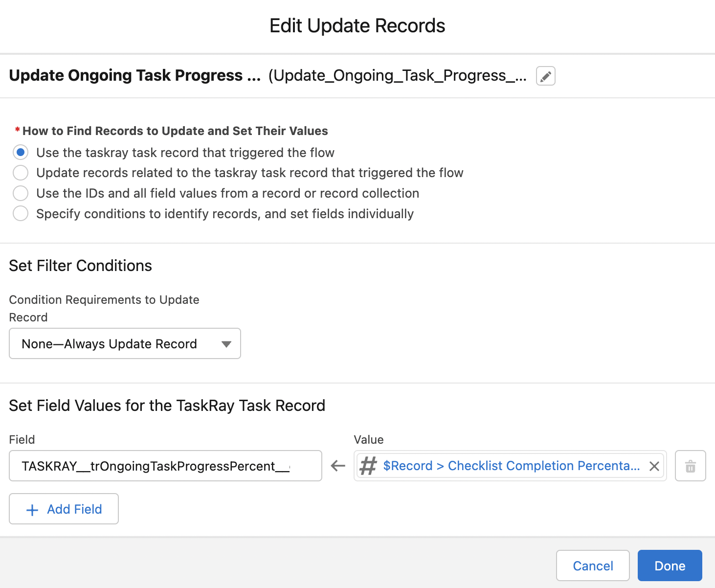
Task: Open the $Record Checklist Completion value picker
Action: (x=512, y=466)
